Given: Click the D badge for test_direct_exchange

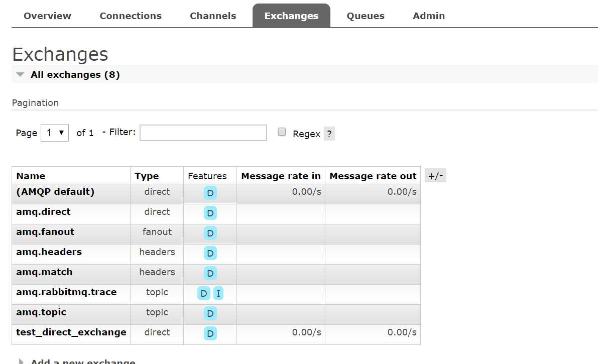Looking at the screenshot, I should click(210, 333).
